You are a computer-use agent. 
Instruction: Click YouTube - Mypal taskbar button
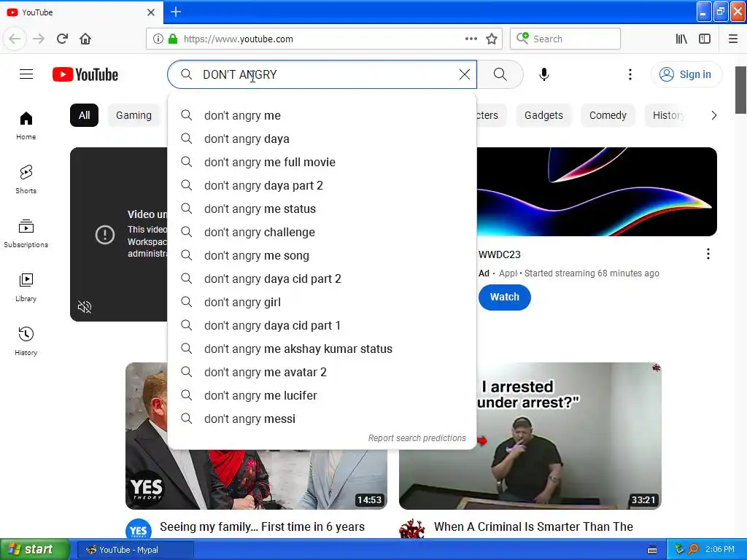135,550
